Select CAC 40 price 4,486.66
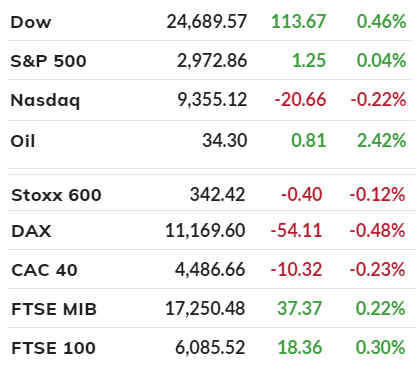This screenshot has width=418, height=372. click(x=210, y=270)
